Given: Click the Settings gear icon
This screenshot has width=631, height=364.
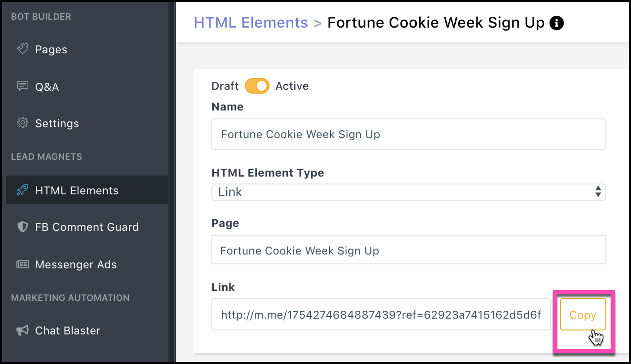Looking at the screenshot, I should point(22,123).
